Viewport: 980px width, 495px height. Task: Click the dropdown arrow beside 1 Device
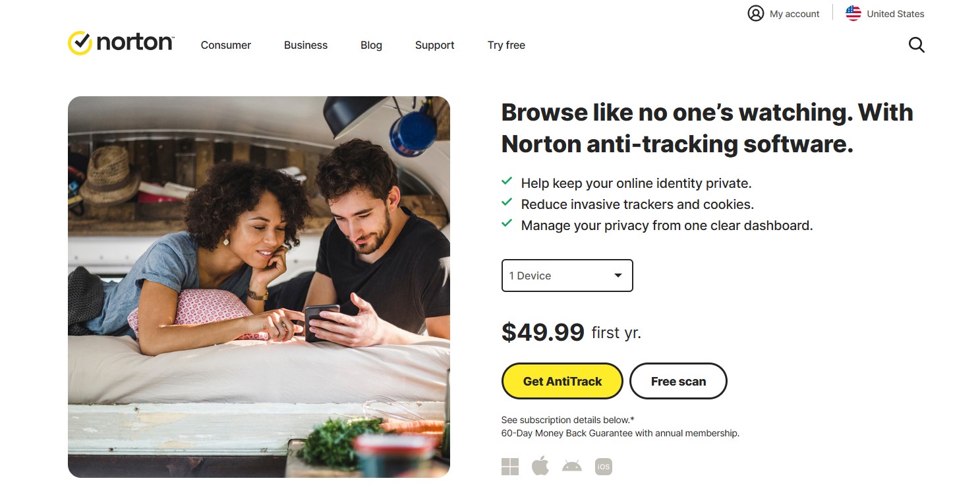pyautogui.click(x=618, y=276)
